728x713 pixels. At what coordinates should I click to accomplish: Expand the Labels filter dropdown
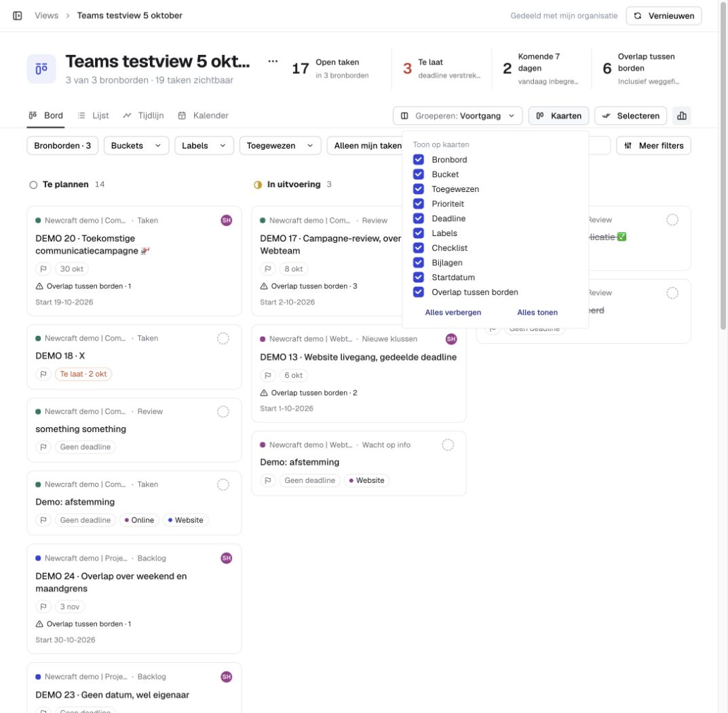[x=204, y=146]
